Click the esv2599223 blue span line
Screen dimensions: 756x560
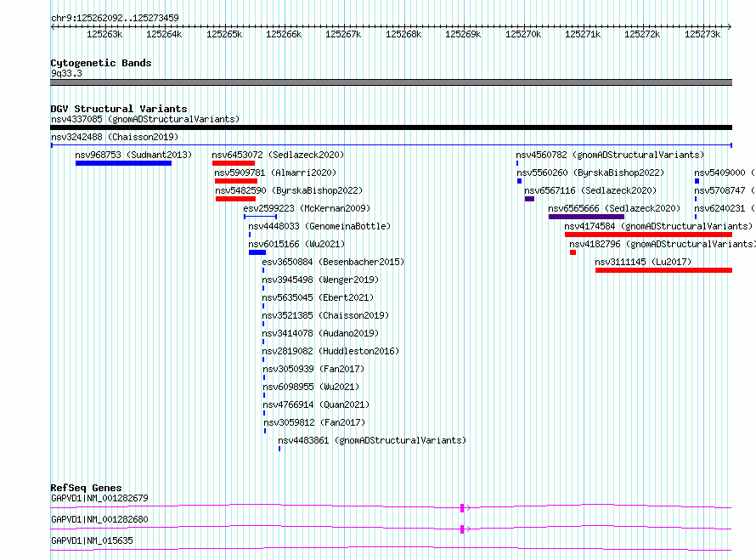point(261,217)
